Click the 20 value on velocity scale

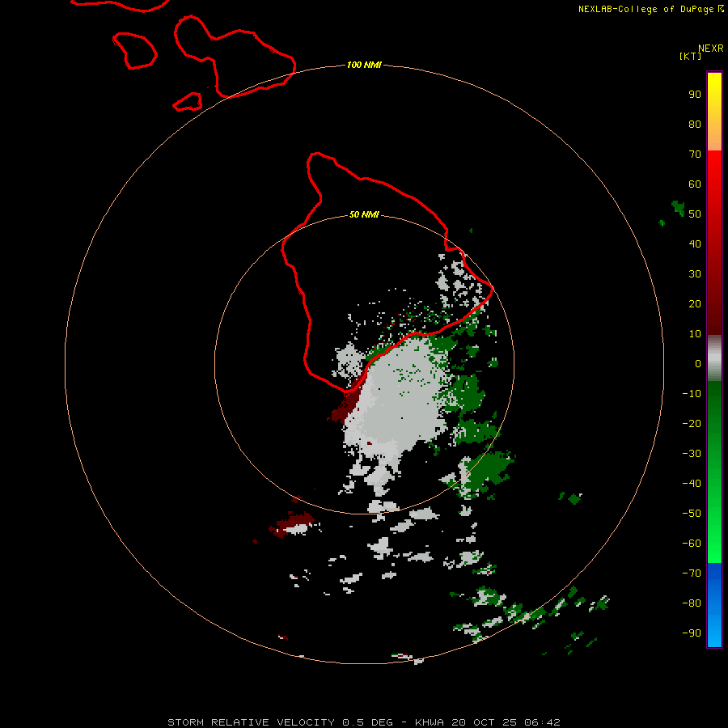point(695,303)
